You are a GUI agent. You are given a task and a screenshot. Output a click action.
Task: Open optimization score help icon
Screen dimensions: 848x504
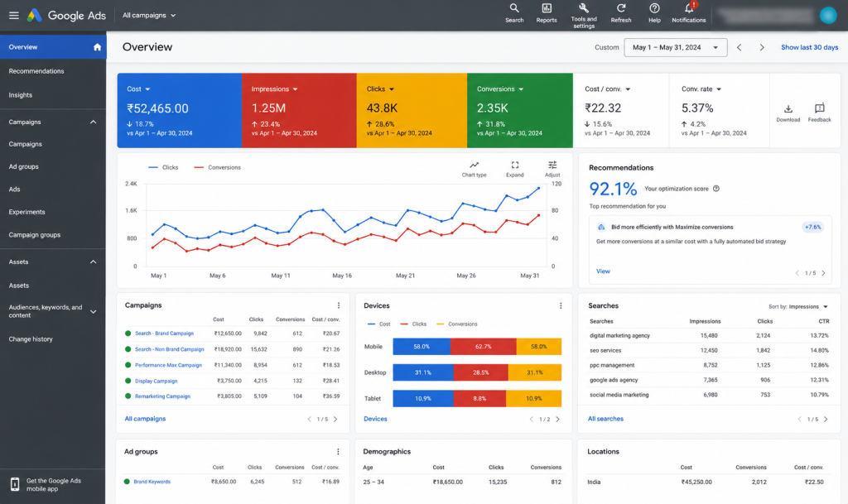[x=716, y=189]
